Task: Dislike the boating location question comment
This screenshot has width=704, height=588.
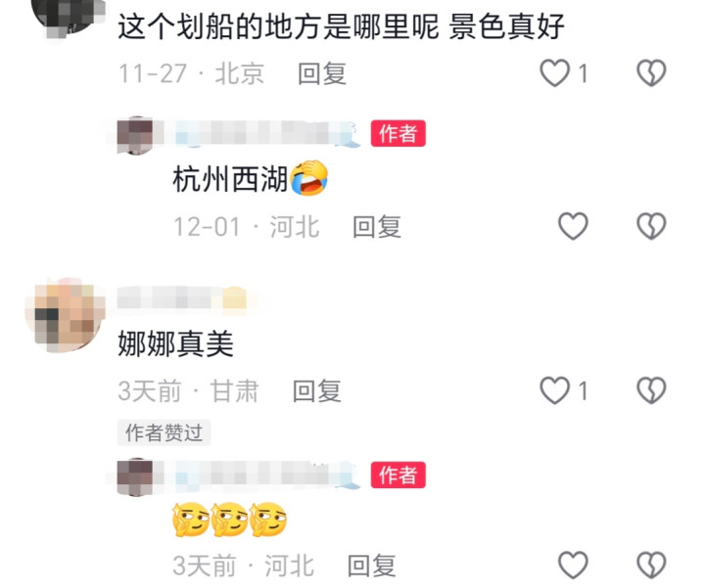Action: (651, 73)
